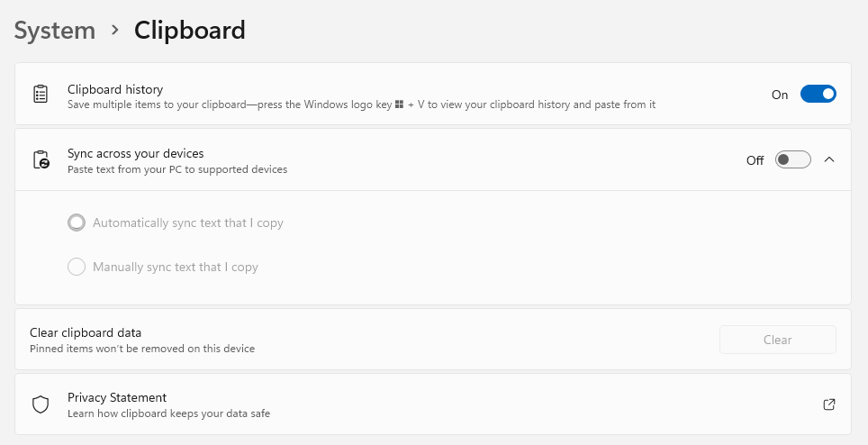This screenshot has width=868, height=445.
Task: Enable the Sync across your devices toggle
Action: (x=792, y=159)
